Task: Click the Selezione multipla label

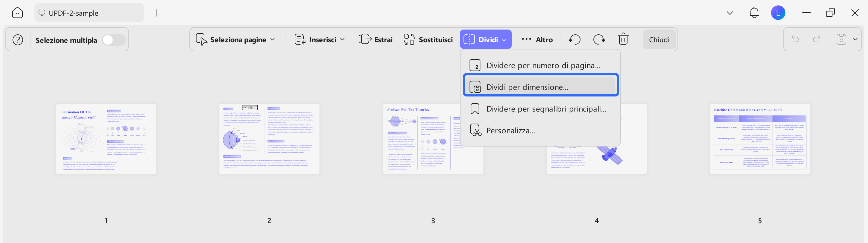Action: (x=66, y=40)
